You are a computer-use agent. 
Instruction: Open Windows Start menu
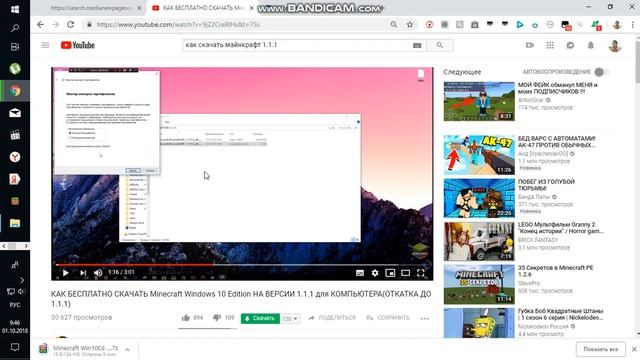(x=15, y=9)
